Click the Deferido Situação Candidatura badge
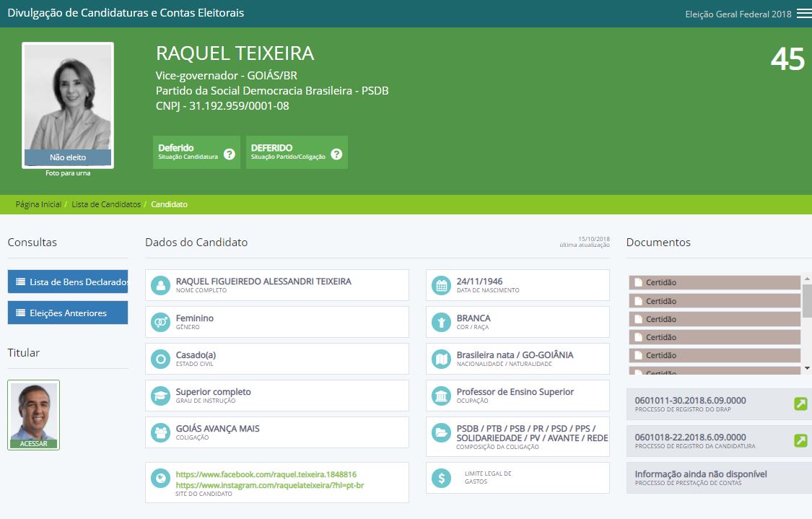The width and height of the screenshot is (812, 519). click(196, 152)
